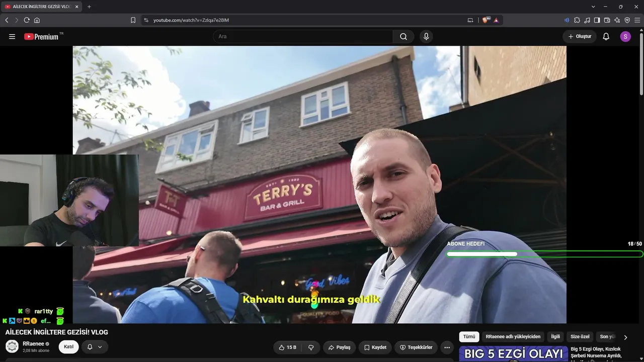Open the tab search dropdown arrow
The image size is (644, 362).
tap(593, 7)
